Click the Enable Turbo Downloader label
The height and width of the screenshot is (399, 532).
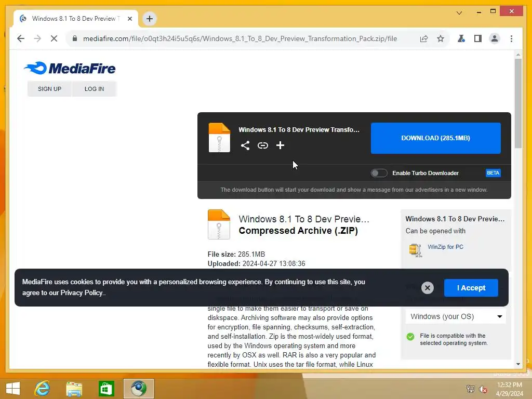(x=425, y=173)
